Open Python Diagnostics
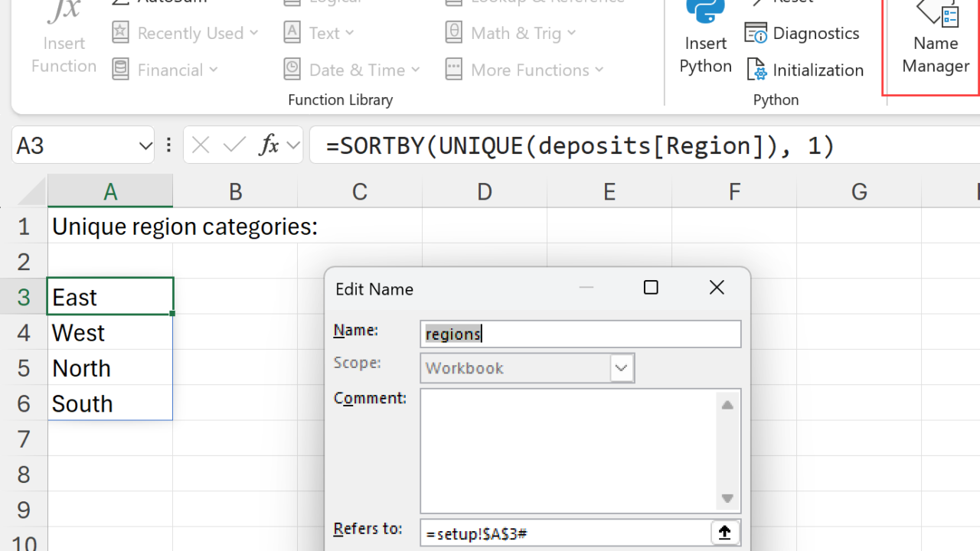The image size is (980, 551). pos(802,34)
